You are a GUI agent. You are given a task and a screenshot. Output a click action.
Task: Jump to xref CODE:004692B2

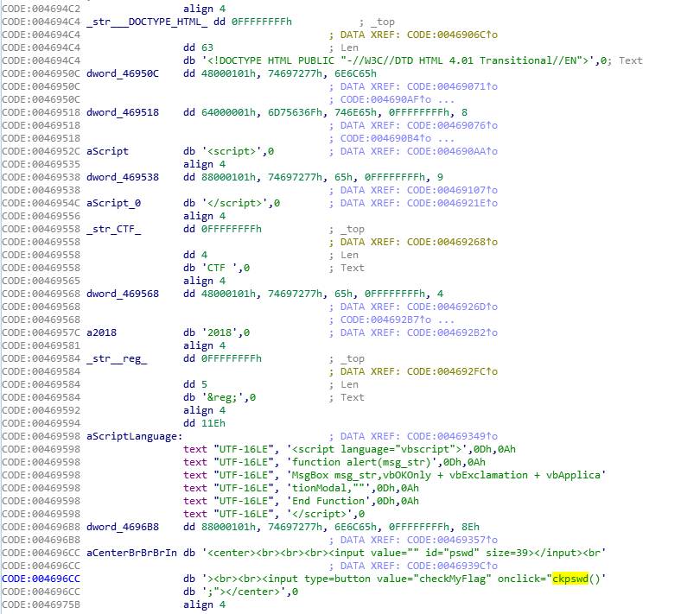(452, 332)
